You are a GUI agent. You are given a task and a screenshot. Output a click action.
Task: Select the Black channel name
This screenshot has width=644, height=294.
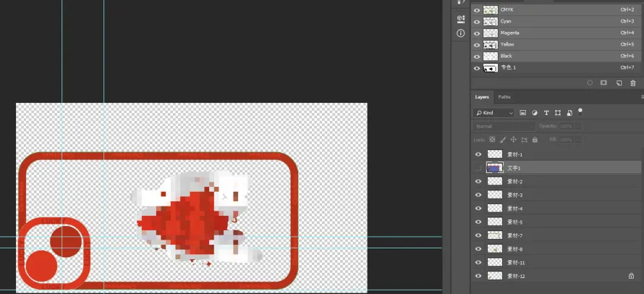[507, 56]
